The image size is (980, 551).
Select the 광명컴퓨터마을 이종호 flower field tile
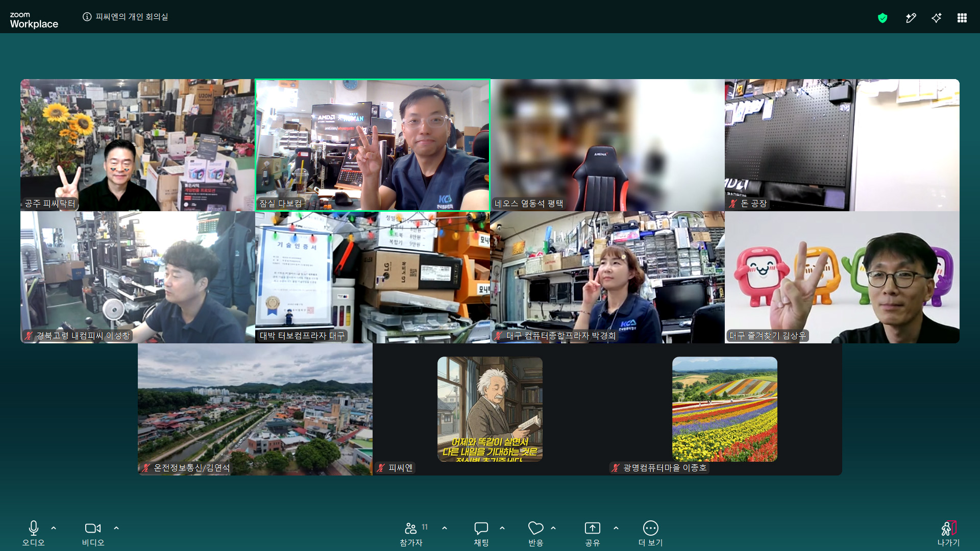(725, 409)
